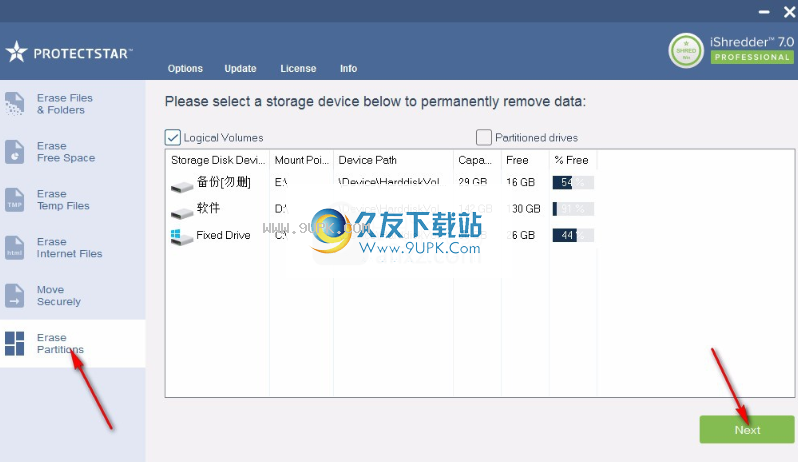Sort by % Free column header
The height and width of the screenshot is (462, 798).
click(573, 160)
